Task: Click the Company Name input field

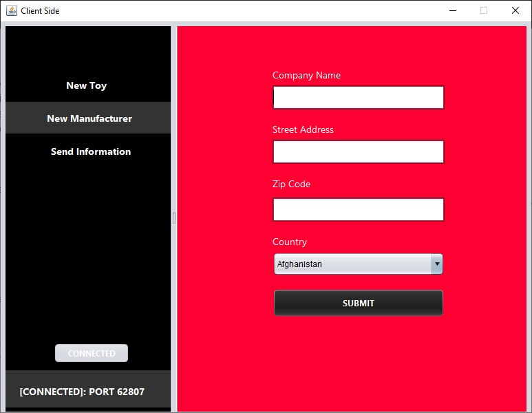Action: pyautogui.click(x=359, y=97)
